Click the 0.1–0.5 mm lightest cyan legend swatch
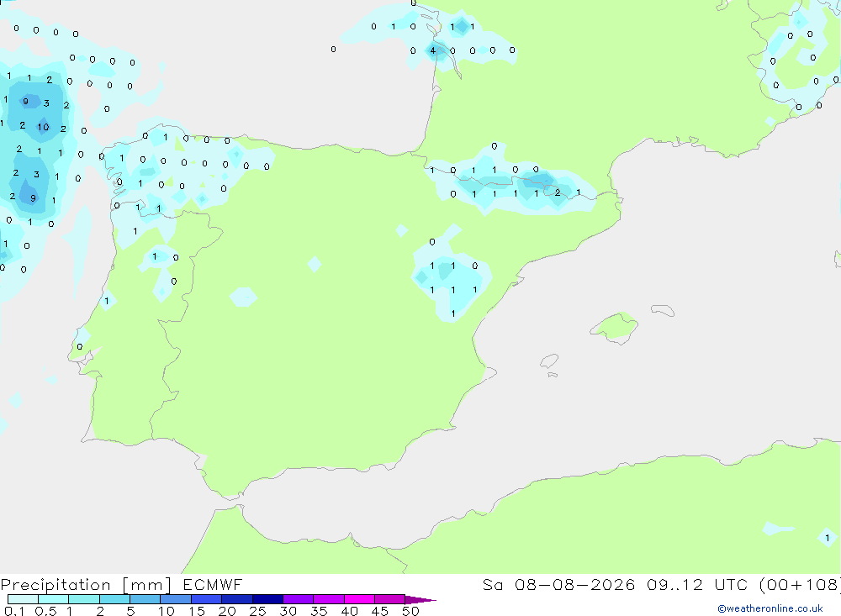841x616 pixels. [23, 599]
